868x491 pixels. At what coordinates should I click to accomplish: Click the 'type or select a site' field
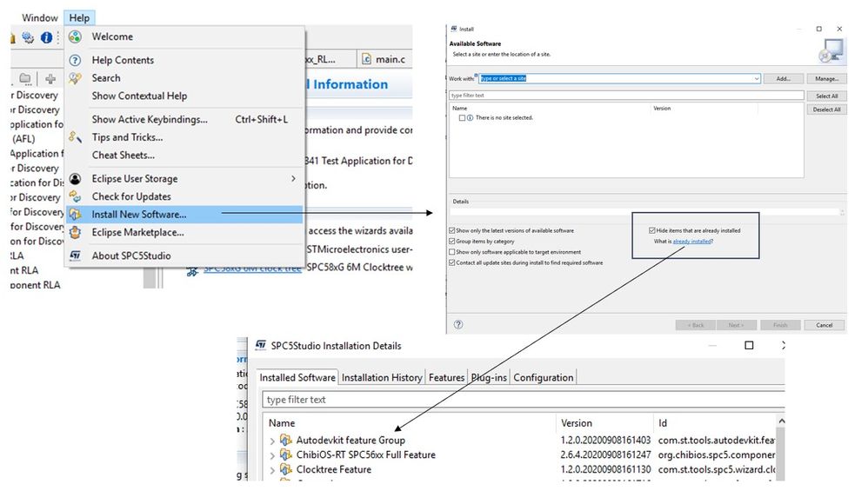(619, 78)
